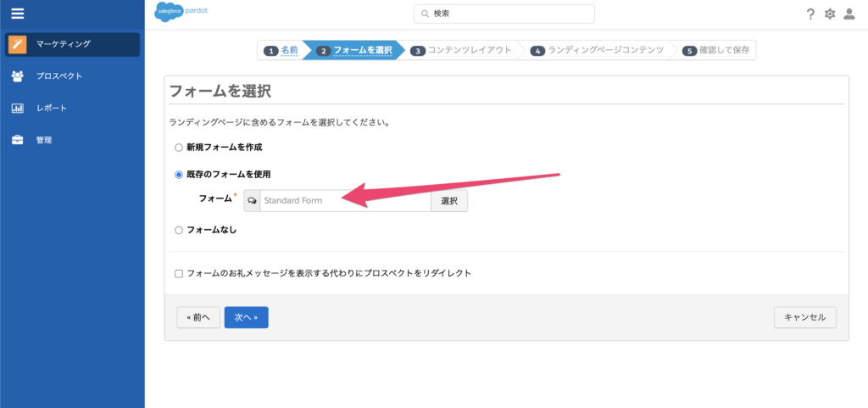Go to step 3 コンテンツレイアウト
The height and width of the screenshot is (408, 868).
click(x=461, y=51)
